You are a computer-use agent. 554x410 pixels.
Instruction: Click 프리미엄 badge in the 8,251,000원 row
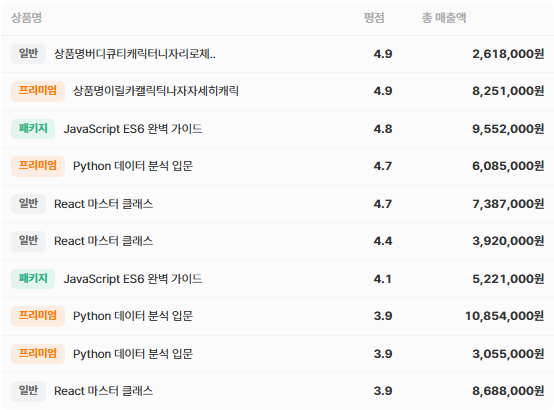click(38, 91)
